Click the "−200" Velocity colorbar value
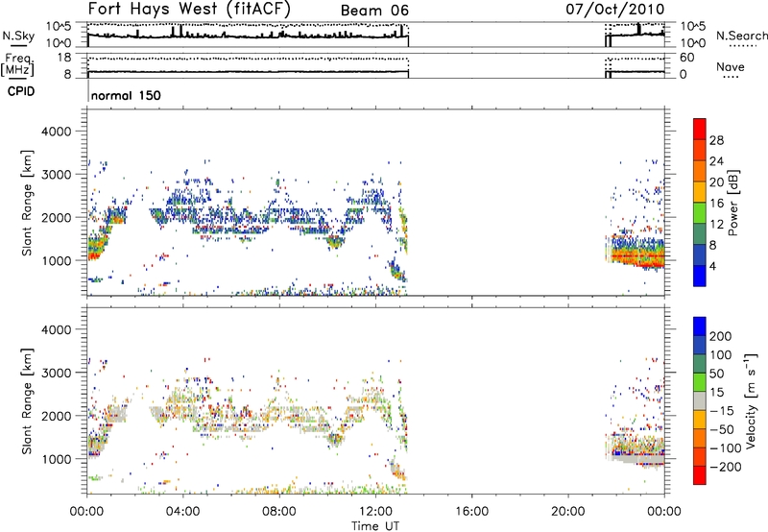 (725, 467)
